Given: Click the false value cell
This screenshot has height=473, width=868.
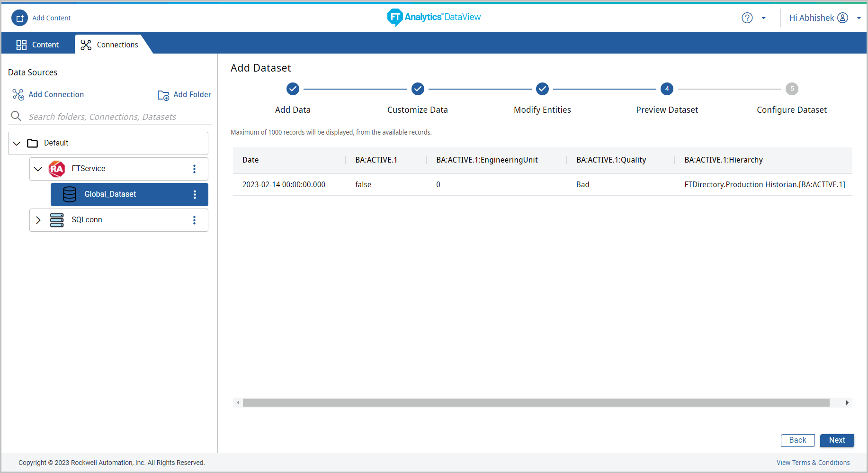Looking at the screenshot, I should (x=363, y=185).
